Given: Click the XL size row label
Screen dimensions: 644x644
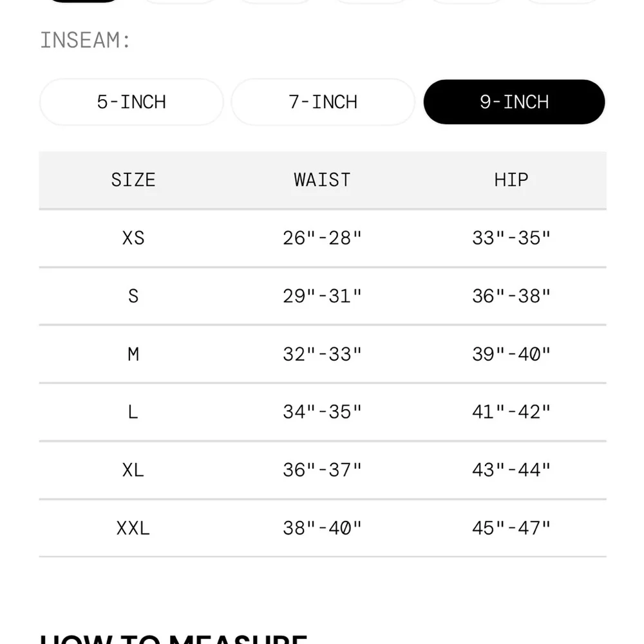Looking at the screenshot, I should pyautogui.click(x=133, y=470).
